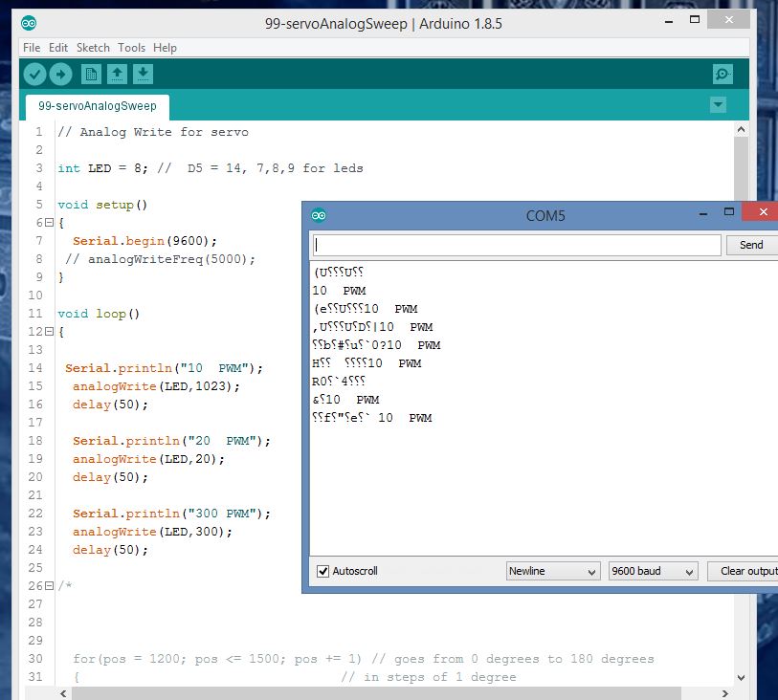Screen dimensions: 778x700
Task: Open the Tools menu
Action: pos(132,47)
